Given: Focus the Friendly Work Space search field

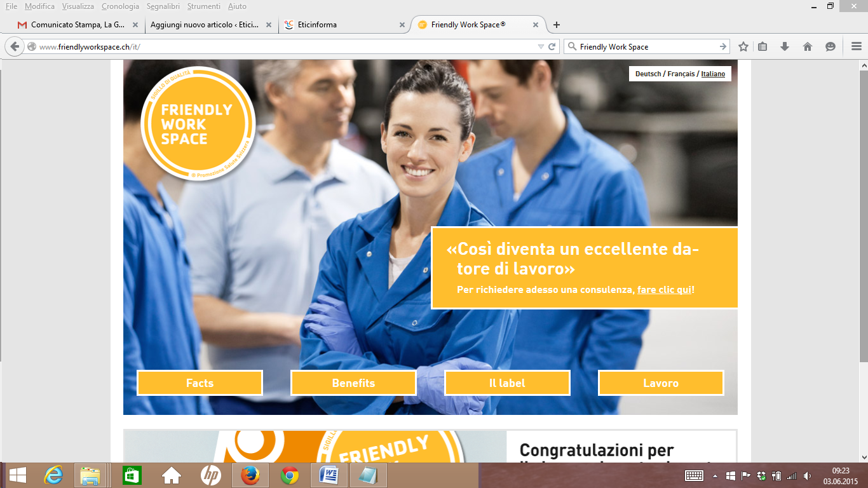Looking at the screenshot, I should [647, 46].
